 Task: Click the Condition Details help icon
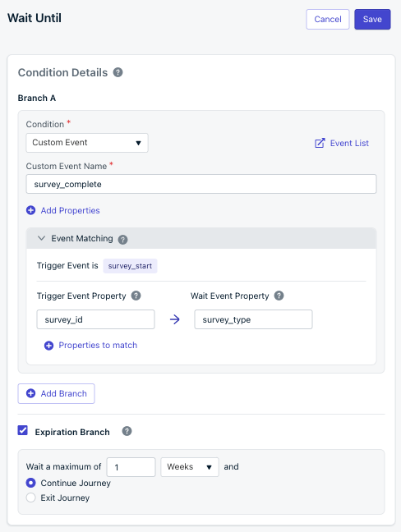click(x=118, y=72)
